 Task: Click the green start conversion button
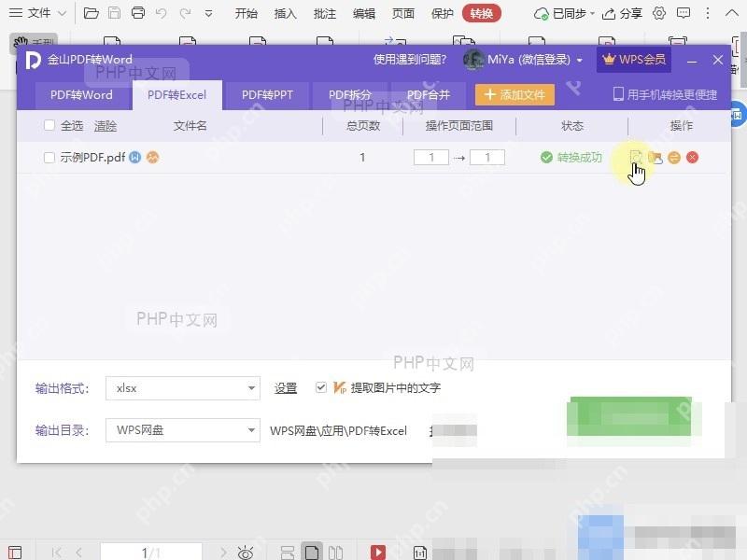coord(630,416)
